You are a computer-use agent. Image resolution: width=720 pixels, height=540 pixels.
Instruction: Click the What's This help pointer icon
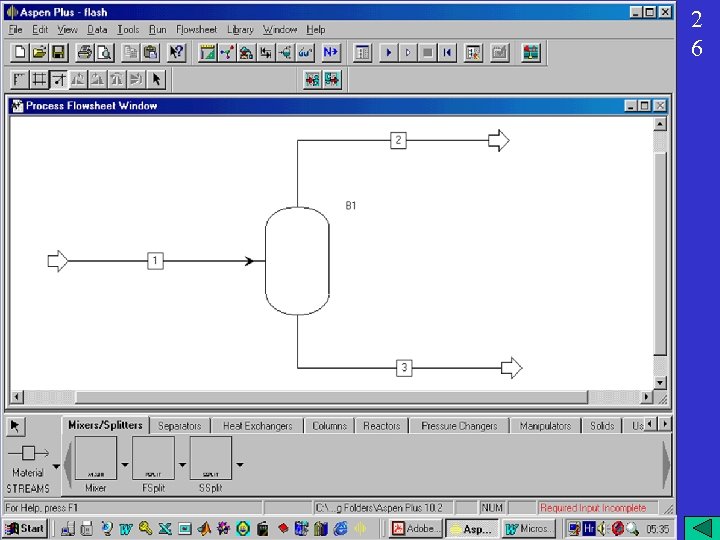tap(176, 52)
